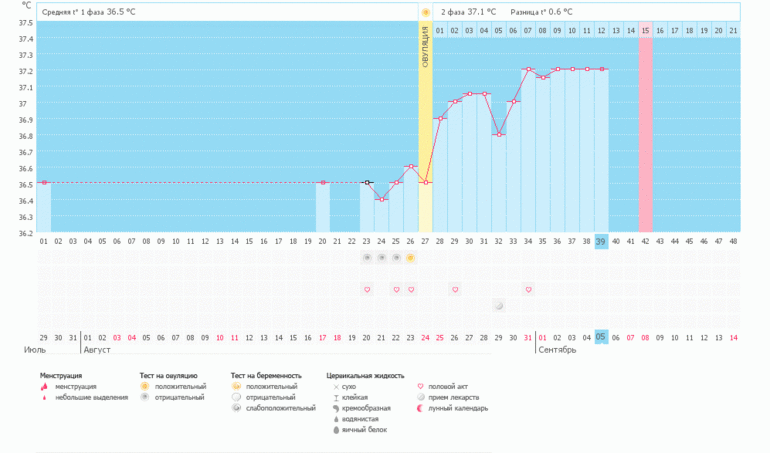Click the лунный календарь legend moon icon
This screenshot has height=453, width=770.
(x=420, y=408)
